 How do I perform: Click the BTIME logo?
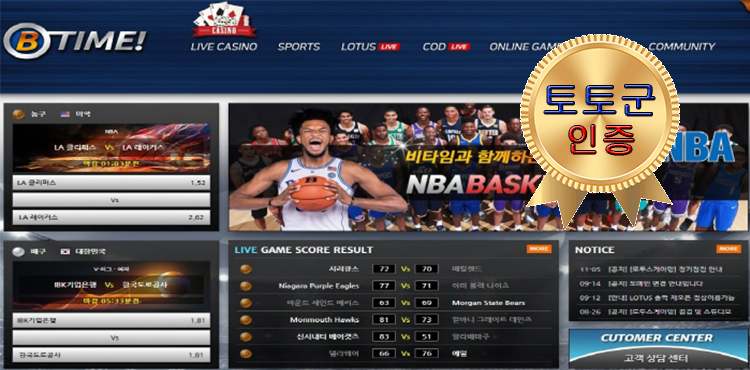[74, 41]
